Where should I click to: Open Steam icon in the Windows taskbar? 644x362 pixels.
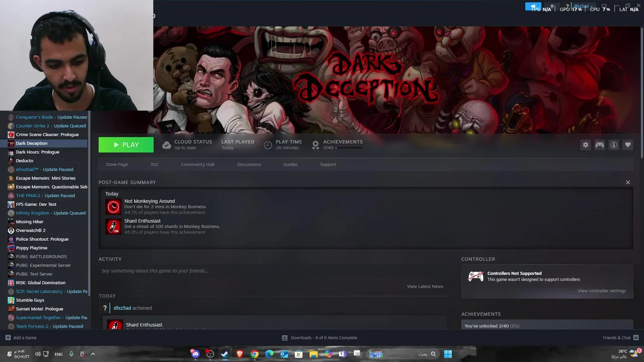(x=225, y=354)
